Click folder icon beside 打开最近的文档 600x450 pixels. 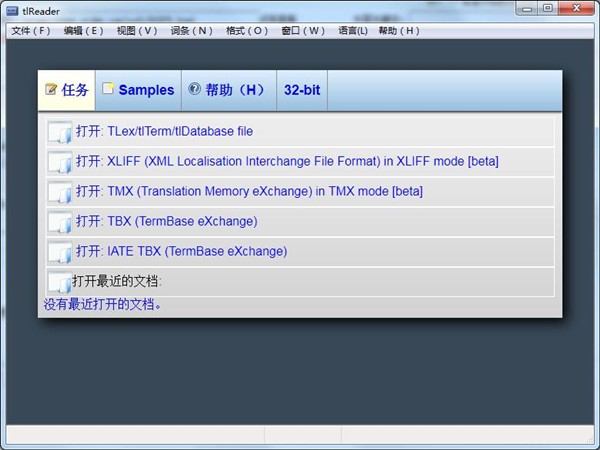point(60,282)
